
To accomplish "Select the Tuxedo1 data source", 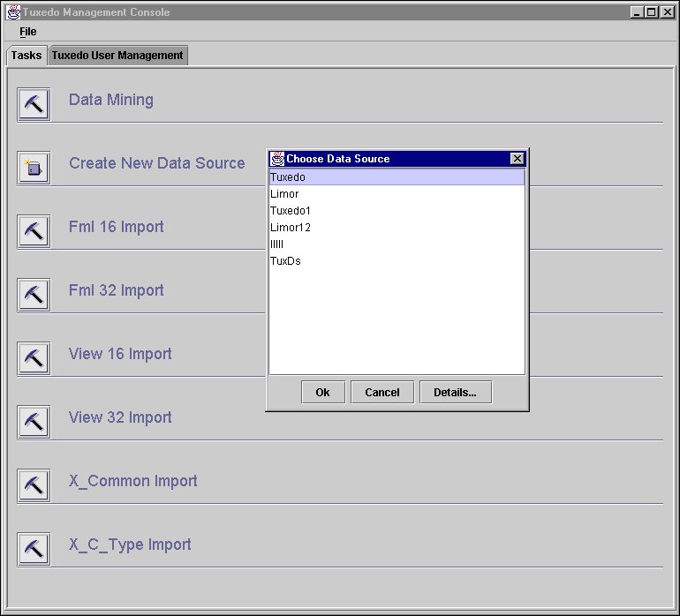I will click(397, 211).
